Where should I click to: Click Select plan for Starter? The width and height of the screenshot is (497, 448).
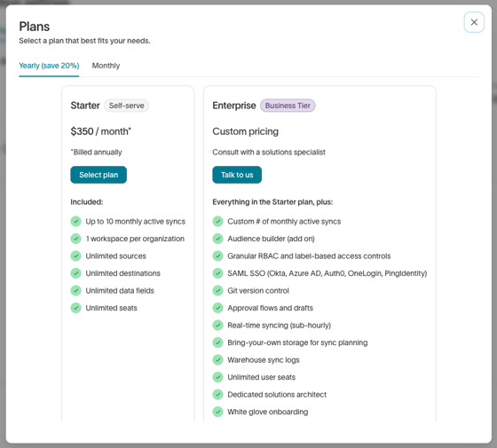point(99,175)
